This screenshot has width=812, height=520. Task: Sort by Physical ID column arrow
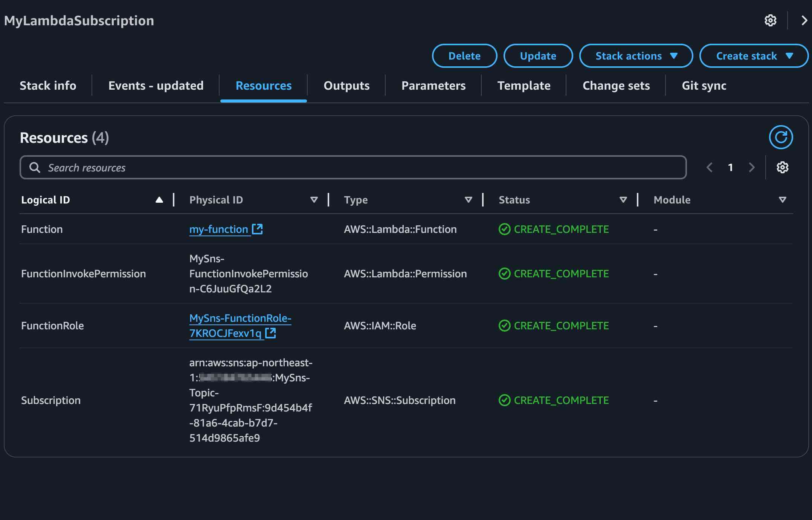(314, 200)
